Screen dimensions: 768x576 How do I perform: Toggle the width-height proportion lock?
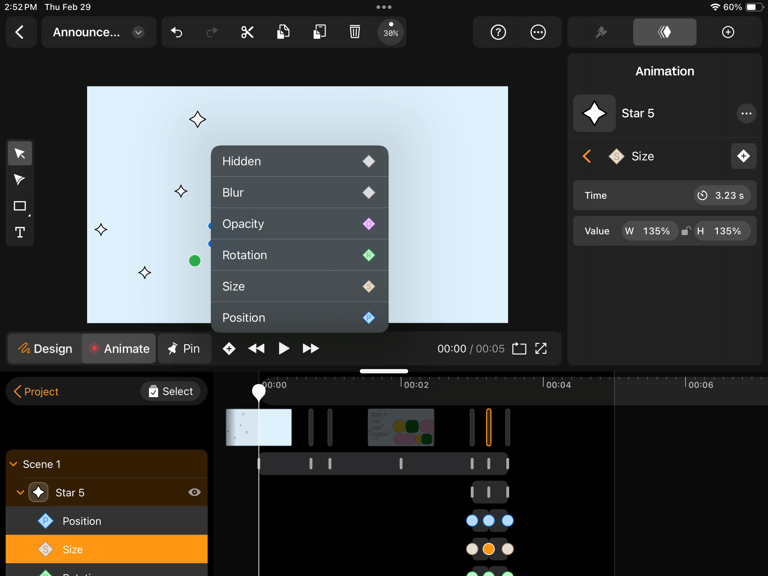point(686,231)
